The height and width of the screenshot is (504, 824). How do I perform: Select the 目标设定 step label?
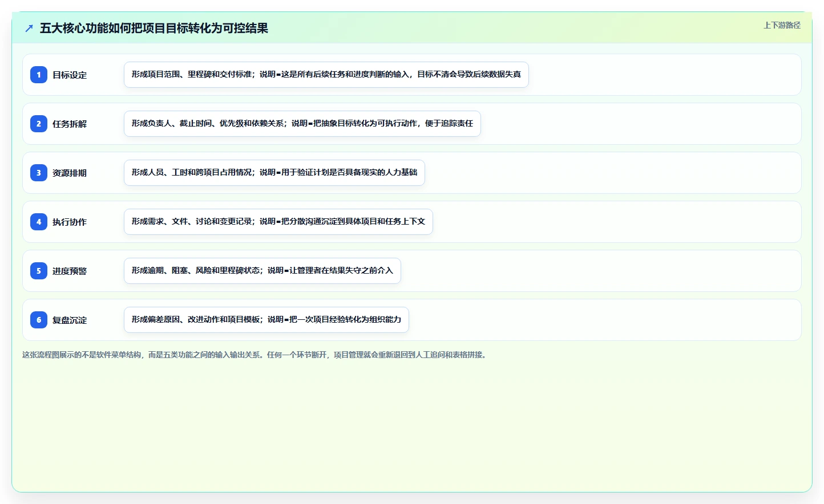point(70,75)
